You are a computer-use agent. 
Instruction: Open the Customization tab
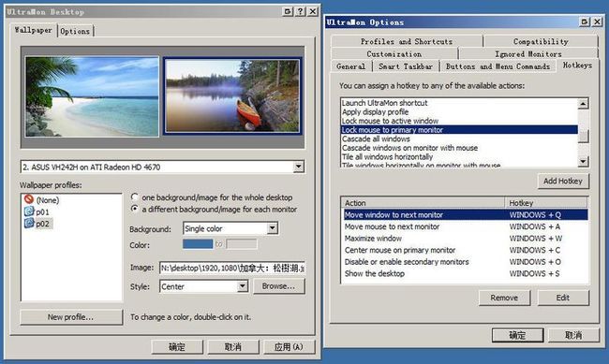(394, 54)
